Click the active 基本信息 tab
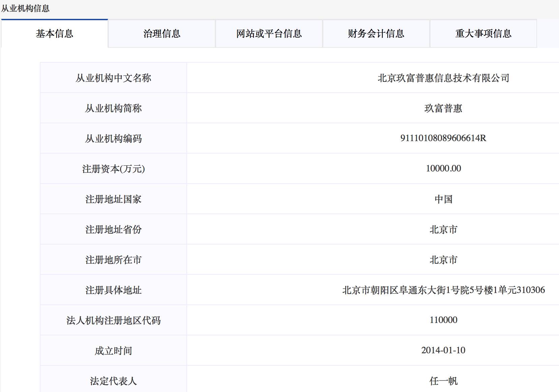 click(55, 34)
